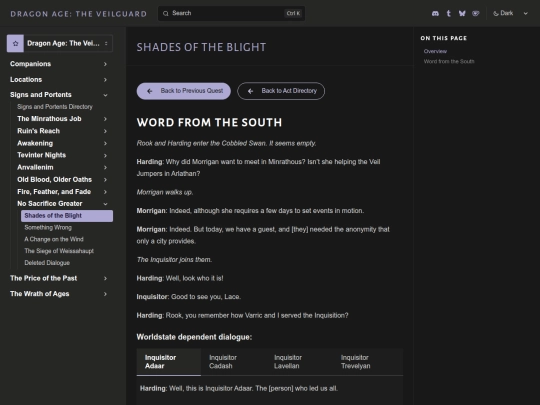The height and width of the screenshot is (405, 540).
Task: Open The Siege of Weisshaupt sidebar link
Action: tap(59, 251)
